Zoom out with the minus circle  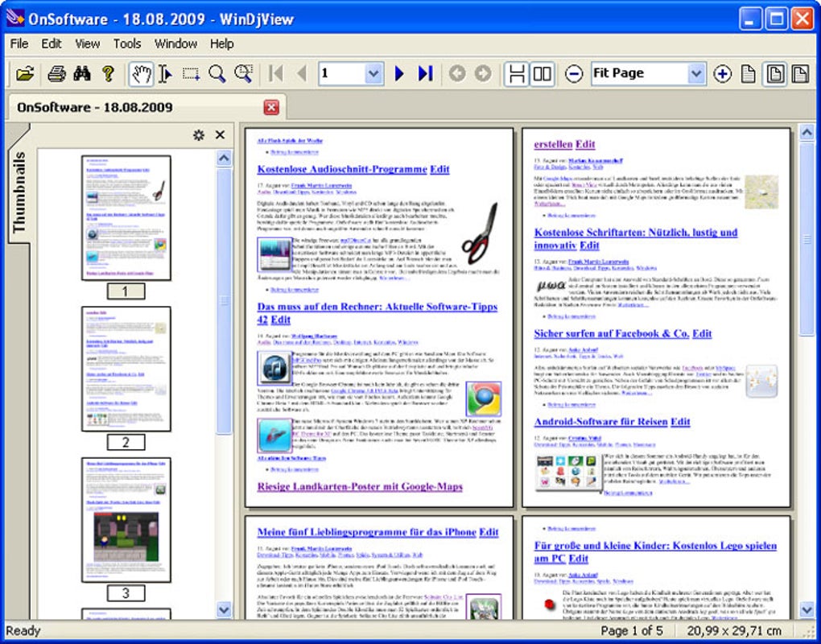click(x=574, y=74)
